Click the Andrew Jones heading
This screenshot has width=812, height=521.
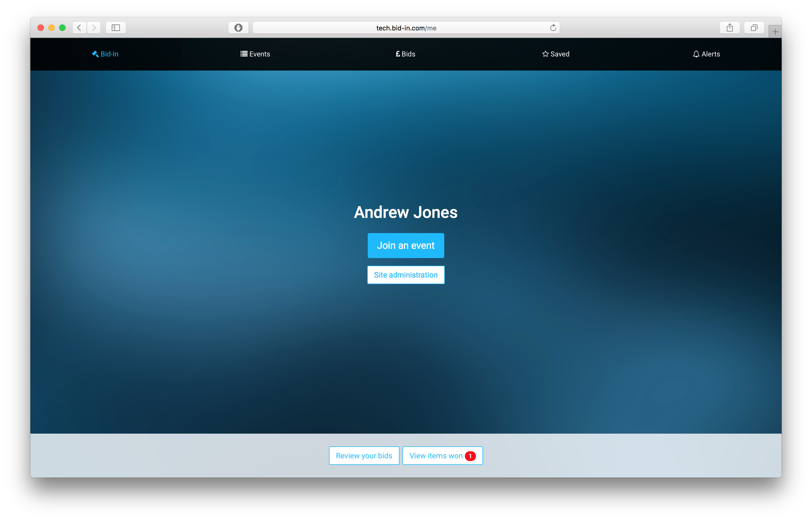406,212
